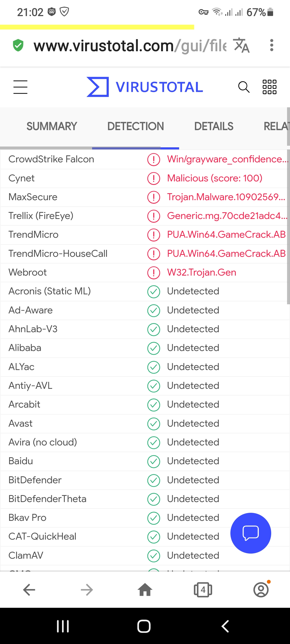Tap the VirusTotal logo

pyautogui.click(x=145, y=87)
